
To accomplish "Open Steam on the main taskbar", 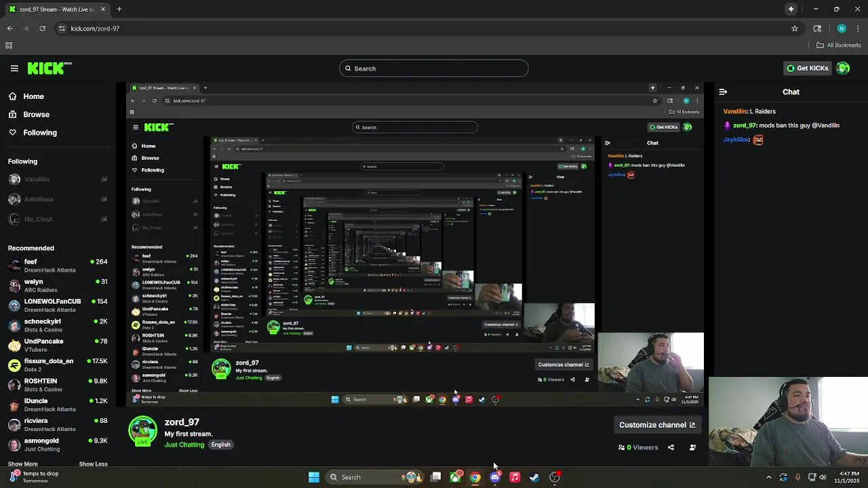I will coord(534,477).
